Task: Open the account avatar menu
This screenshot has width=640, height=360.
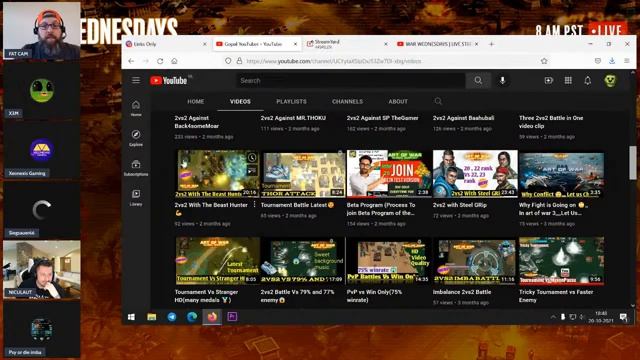Action: (610, 80)
